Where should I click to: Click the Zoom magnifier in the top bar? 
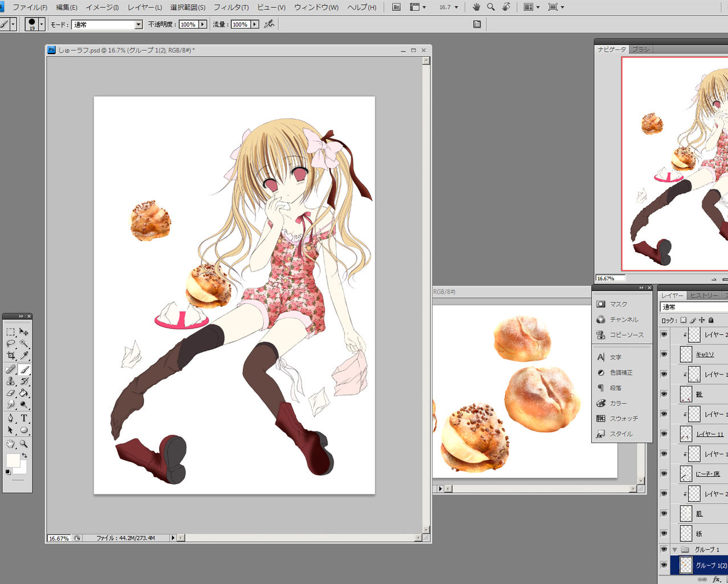[491, 7]
